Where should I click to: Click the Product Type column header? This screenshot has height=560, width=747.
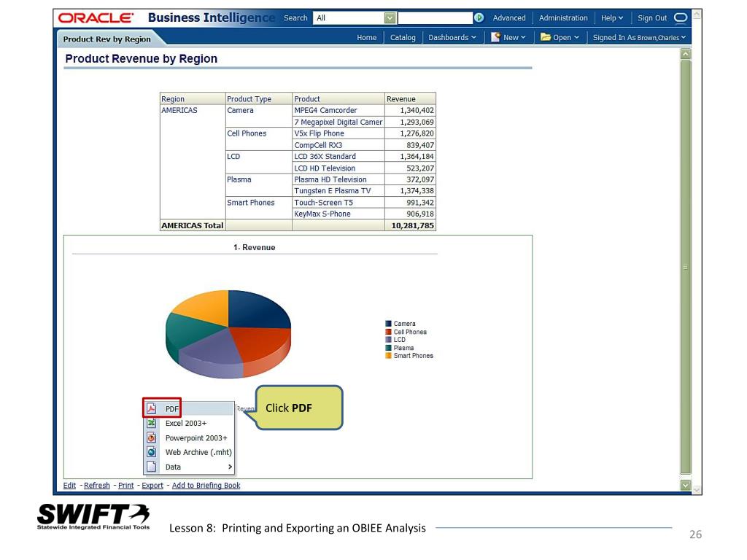point(258,98)
